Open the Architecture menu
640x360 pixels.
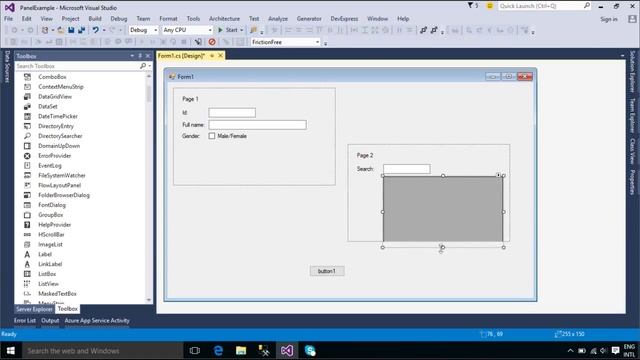click(x=224, y=19)
